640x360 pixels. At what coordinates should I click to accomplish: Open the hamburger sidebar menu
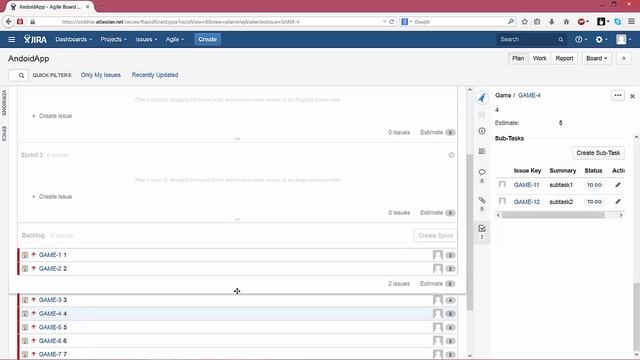[11, 40]
